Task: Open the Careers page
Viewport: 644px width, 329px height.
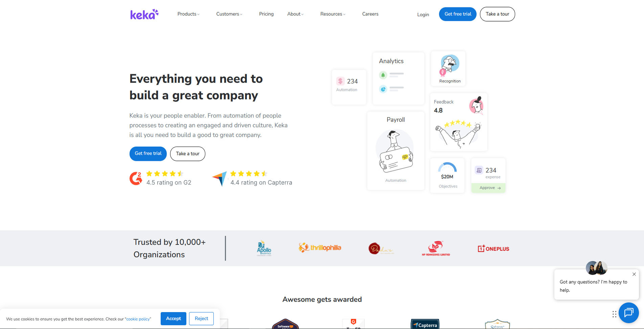Action: point(370,14)
